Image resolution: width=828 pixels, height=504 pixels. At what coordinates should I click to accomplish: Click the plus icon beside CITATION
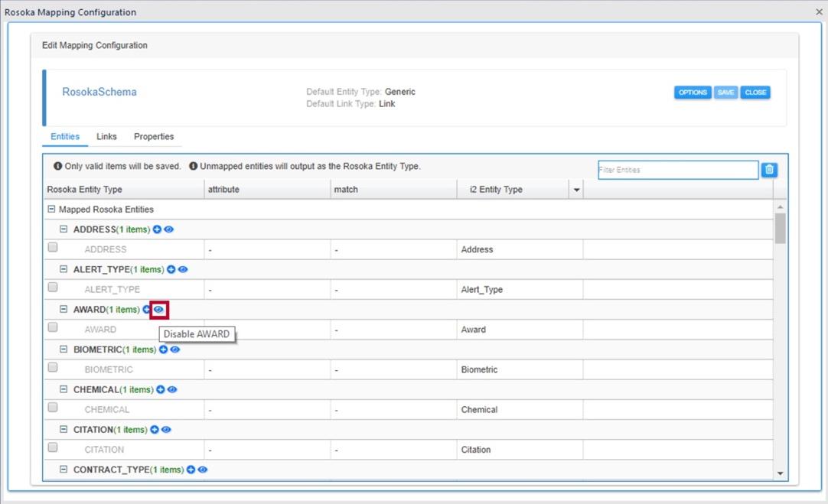tap(155, 429)
